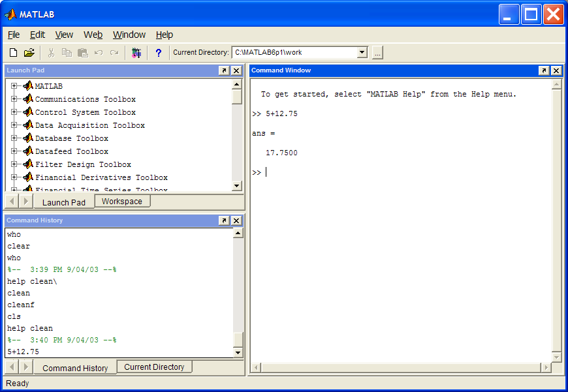Cut selection using the scissors icon
Viewport: 568px width, 392px height.
tap(51, 53)
